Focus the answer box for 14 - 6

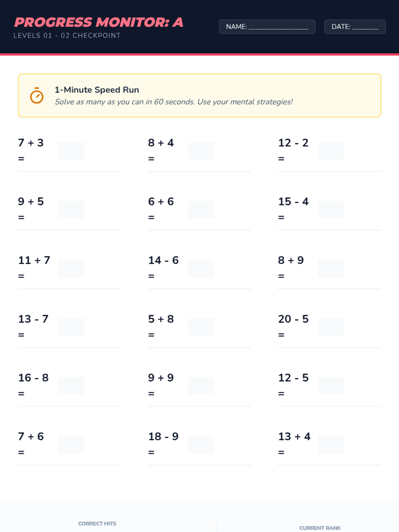[x=201, y=268]
